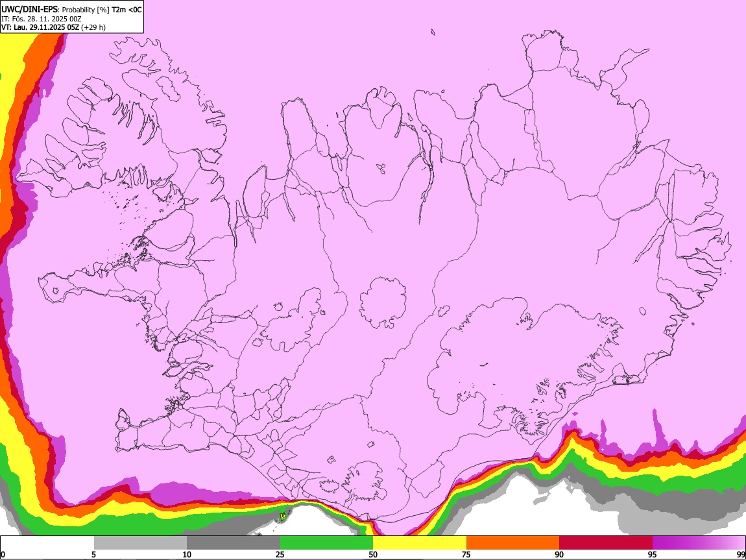This screenshot has width=746, height=560.
Task: Click the legend label '50'
Action: pos(373,554)
